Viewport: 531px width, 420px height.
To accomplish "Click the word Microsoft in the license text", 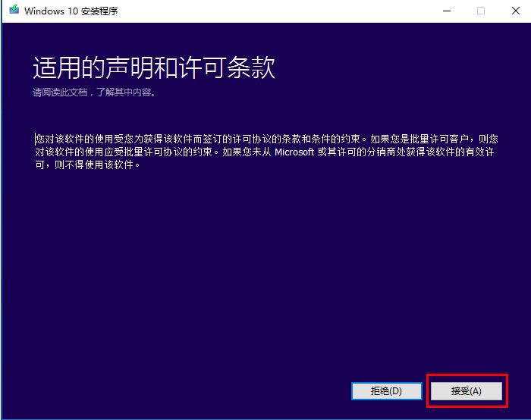I will click(294, 152).
